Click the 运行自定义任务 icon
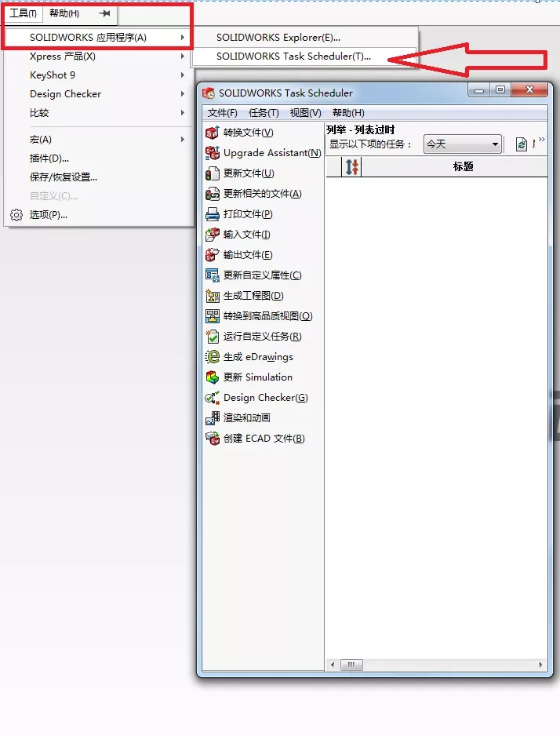 [212, 337]
